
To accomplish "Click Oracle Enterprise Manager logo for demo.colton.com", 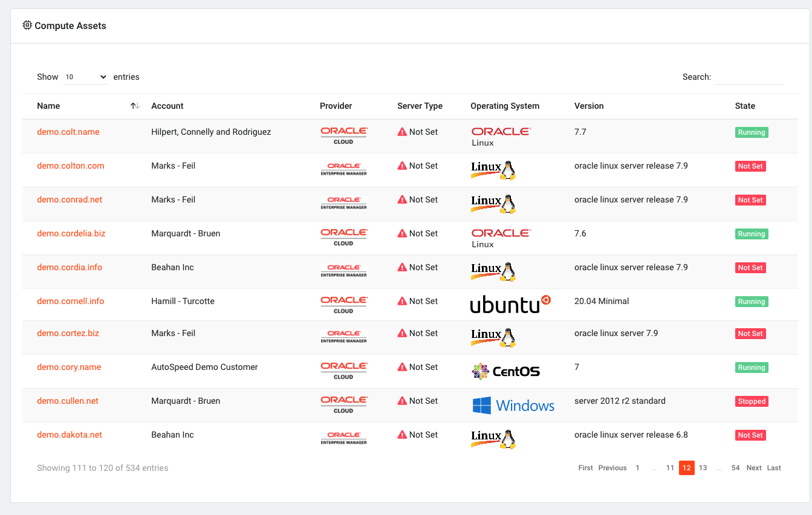I will tap(344, 169).
